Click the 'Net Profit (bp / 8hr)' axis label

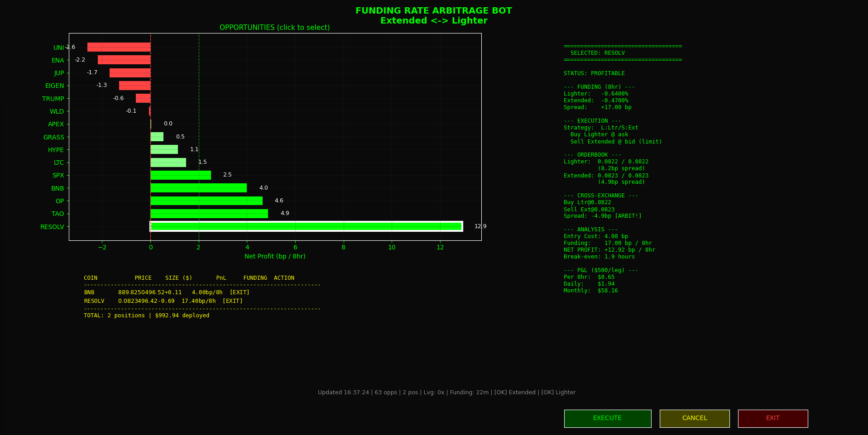275,256
